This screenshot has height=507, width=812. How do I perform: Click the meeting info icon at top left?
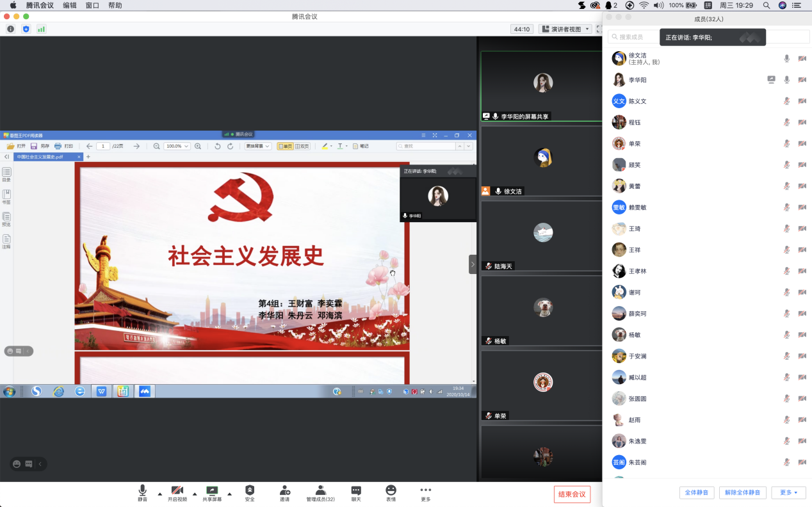point(10,29)
